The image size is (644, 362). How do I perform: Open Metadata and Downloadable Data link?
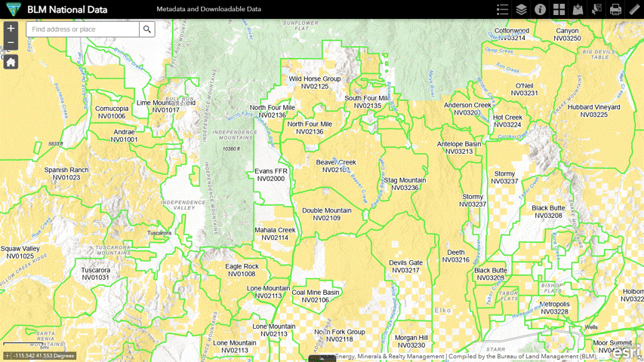(x=208, y=10)
